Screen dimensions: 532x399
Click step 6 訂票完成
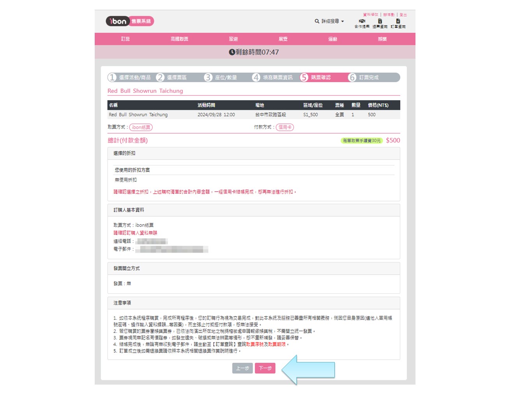(363, 77)
